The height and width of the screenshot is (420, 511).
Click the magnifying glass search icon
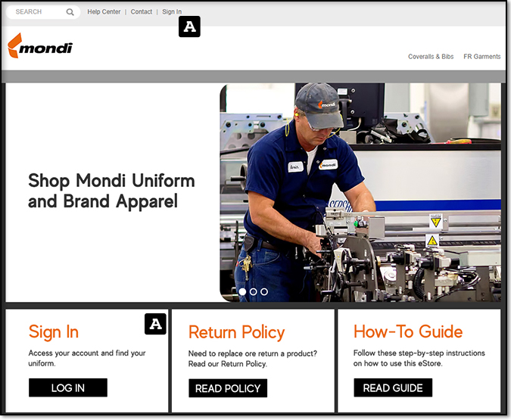(70, 12)
